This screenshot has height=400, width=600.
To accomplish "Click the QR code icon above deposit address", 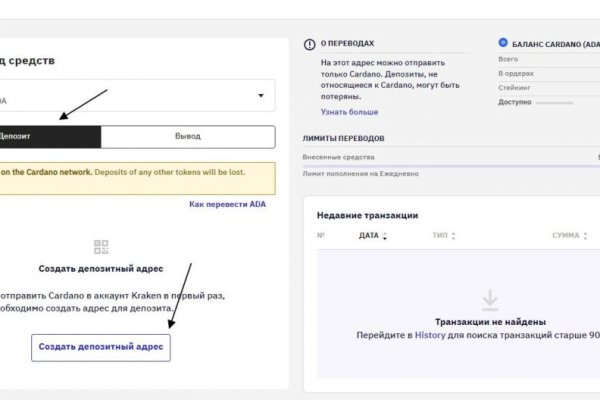I will 100,246.
